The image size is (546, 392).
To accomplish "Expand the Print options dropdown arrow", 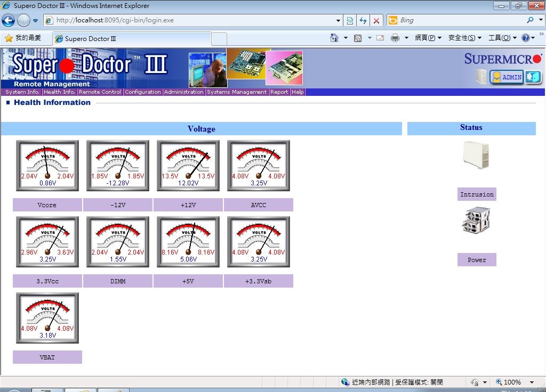I will (406, 38).
